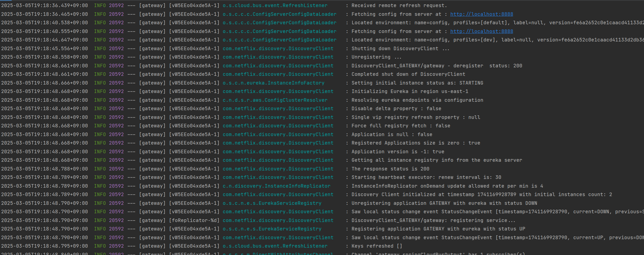Screen dimensions: 644x255
Task: Click the timestamp 2025-03-05T19:18:48.795+09:00
Action: [x=44, y=246]
